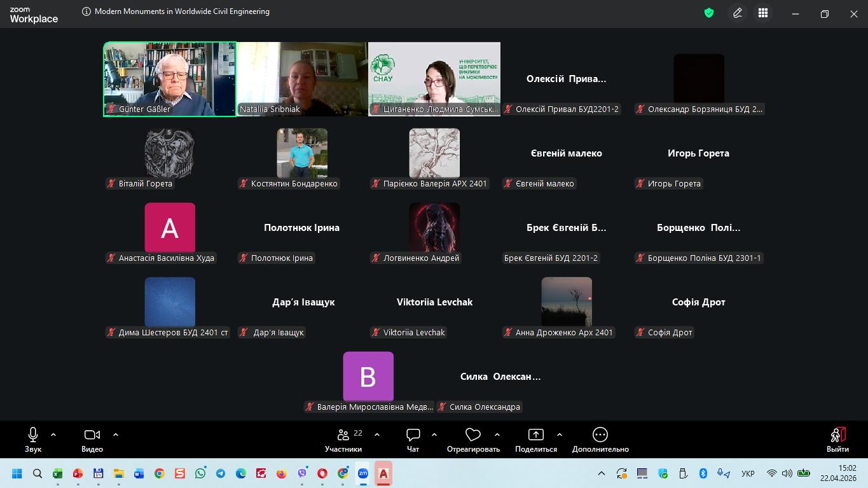Open the annotation pencil tool

[738, 13]
